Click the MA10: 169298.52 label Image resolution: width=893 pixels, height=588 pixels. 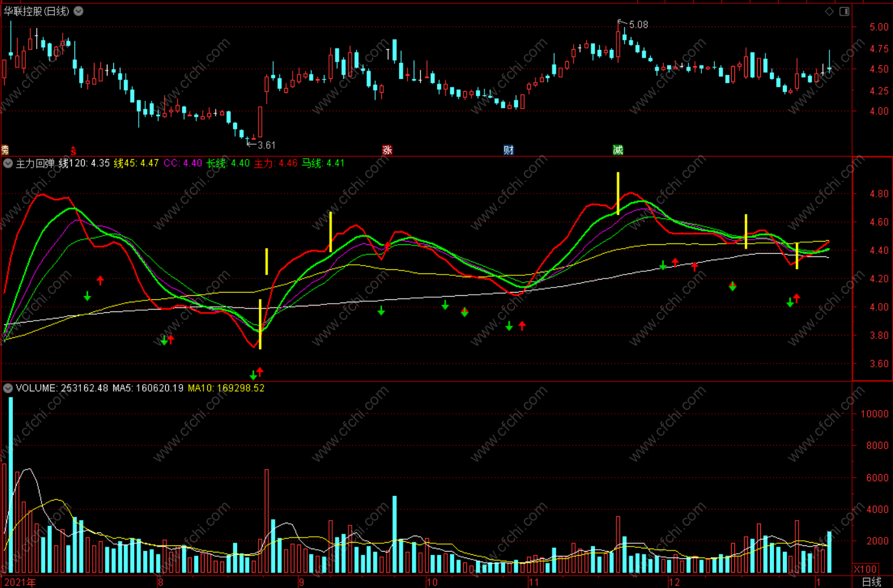click(226, 388)
